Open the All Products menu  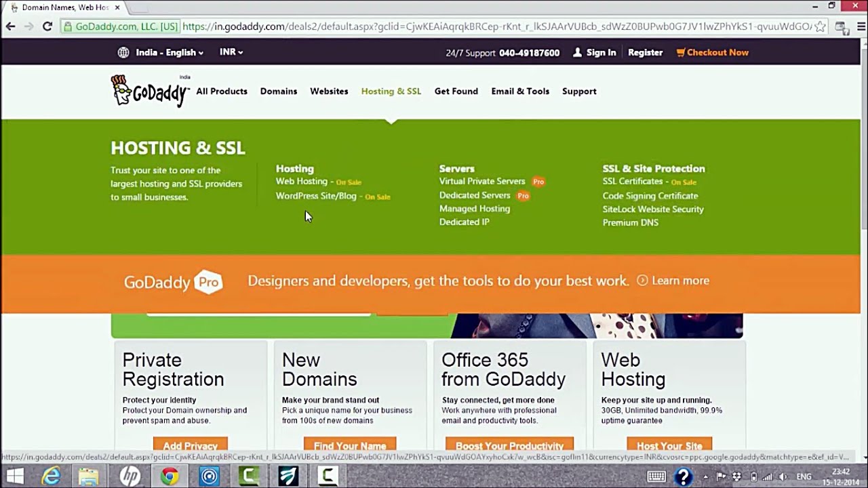coord(222,91)
